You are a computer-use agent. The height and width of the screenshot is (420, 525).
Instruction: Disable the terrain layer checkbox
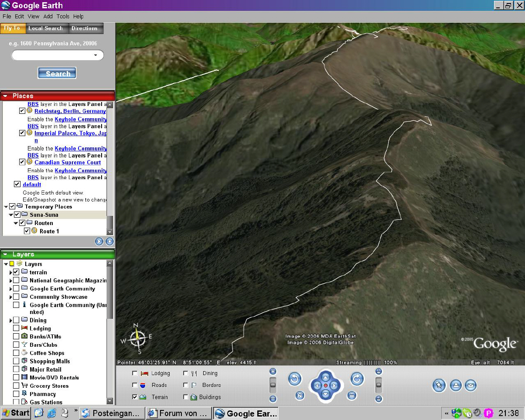point(16,272)
